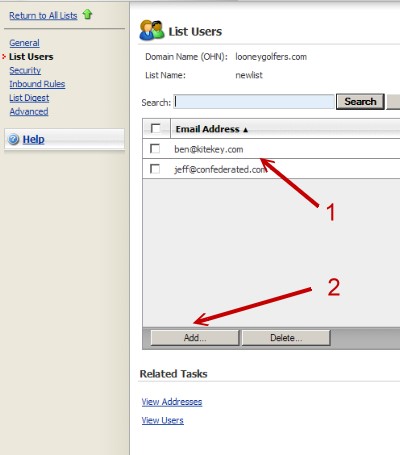Click the blue Help question mark icon
The width and height of the screenshot is (400, 455).
[x=14, y=139]
